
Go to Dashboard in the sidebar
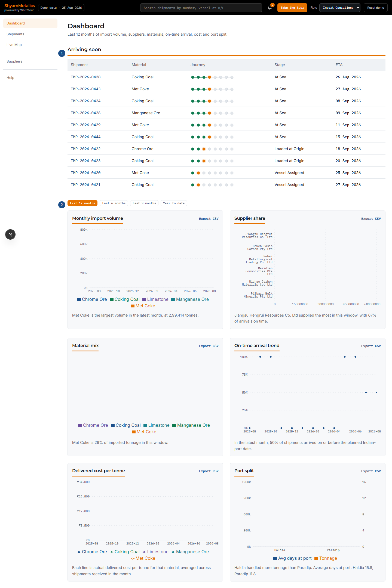coord(30,23)
